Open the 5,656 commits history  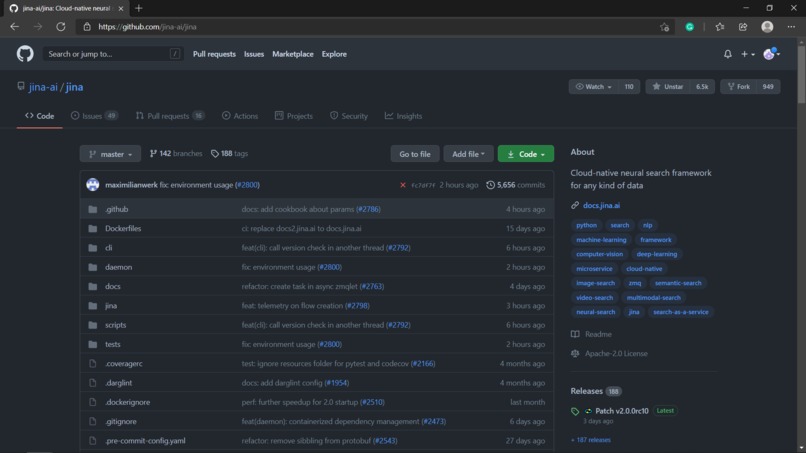click(516, 185)
